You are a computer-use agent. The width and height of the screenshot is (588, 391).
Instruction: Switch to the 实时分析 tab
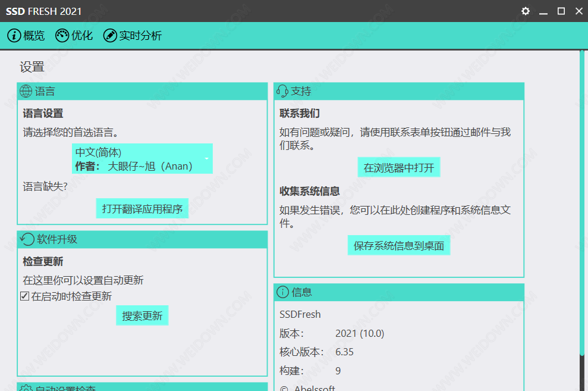[133, 36]
